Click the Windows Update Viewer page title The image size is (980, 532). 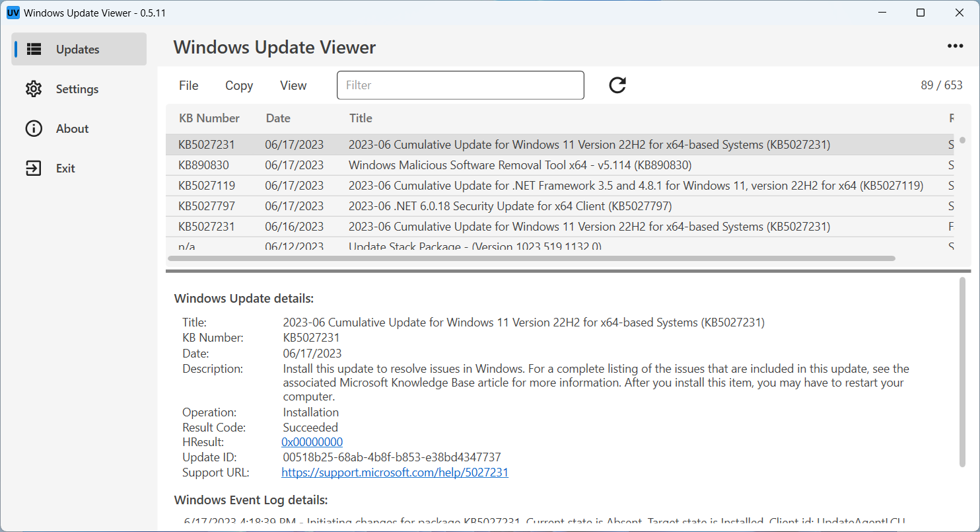coord(275,47)
